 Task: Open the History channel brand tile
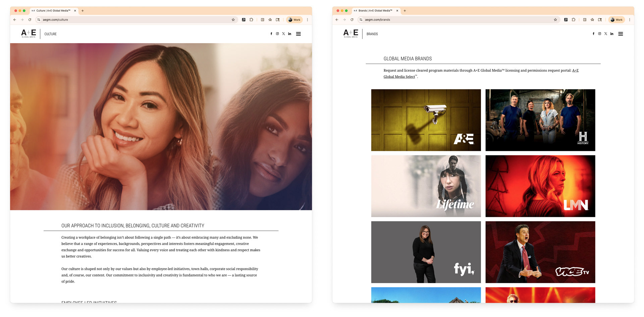[x=540, y=120]
